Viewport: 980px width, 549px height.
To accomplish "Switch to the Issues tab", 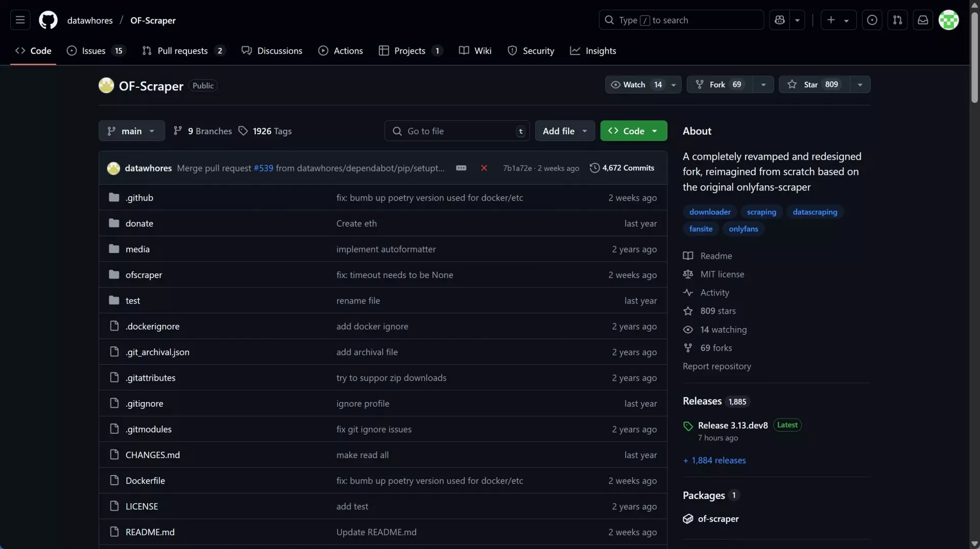I will (95, 51).
